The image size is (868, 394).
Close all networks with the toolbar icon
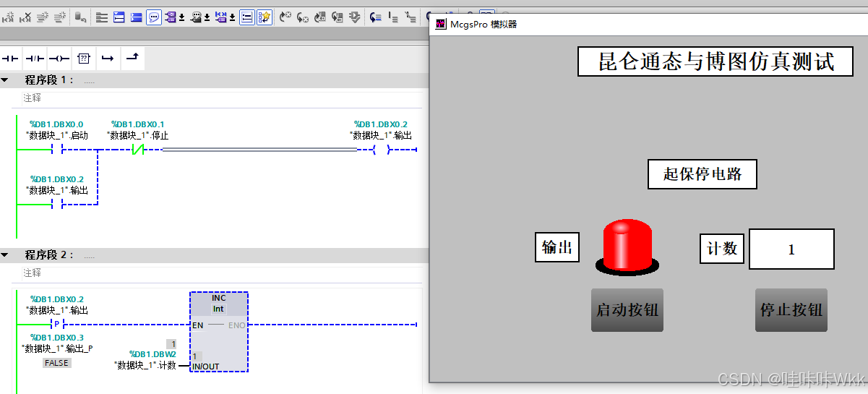[136, 17]
